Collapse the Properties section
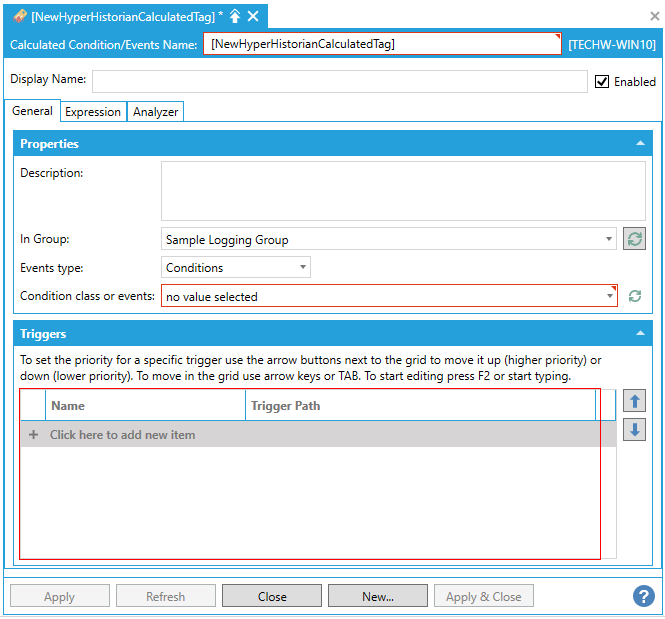The height and width of the screenshot is (619, 665). (x=640, y=144)
